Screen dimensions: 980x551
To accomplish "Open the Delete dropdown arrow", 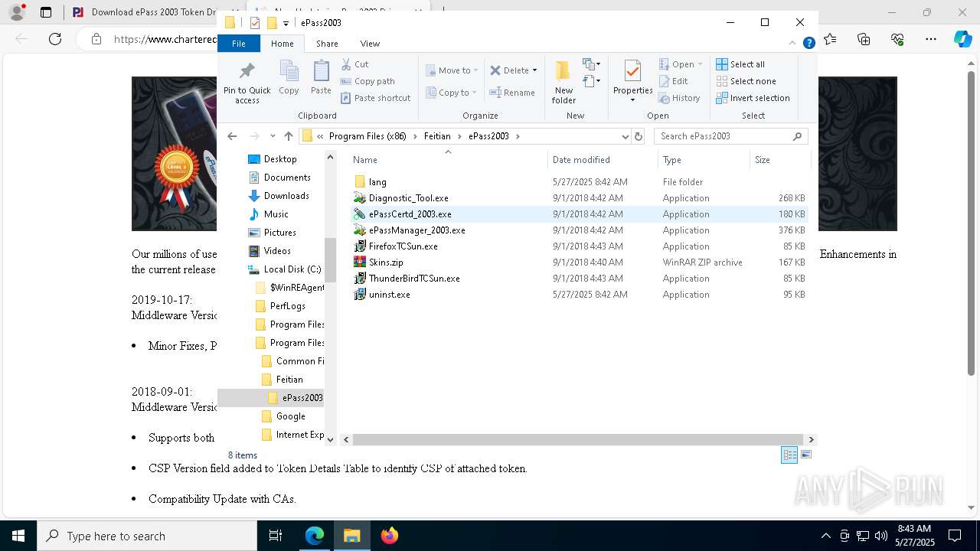I will coord(534,70).
